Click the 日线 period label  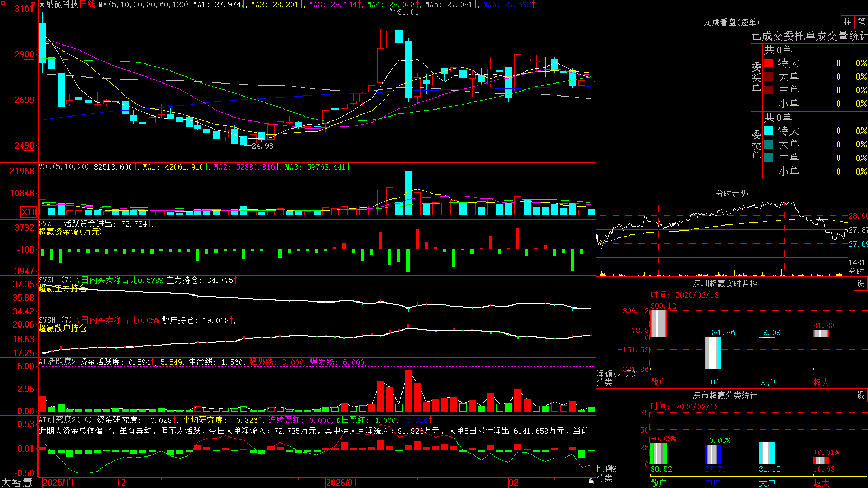pos(87,4)
